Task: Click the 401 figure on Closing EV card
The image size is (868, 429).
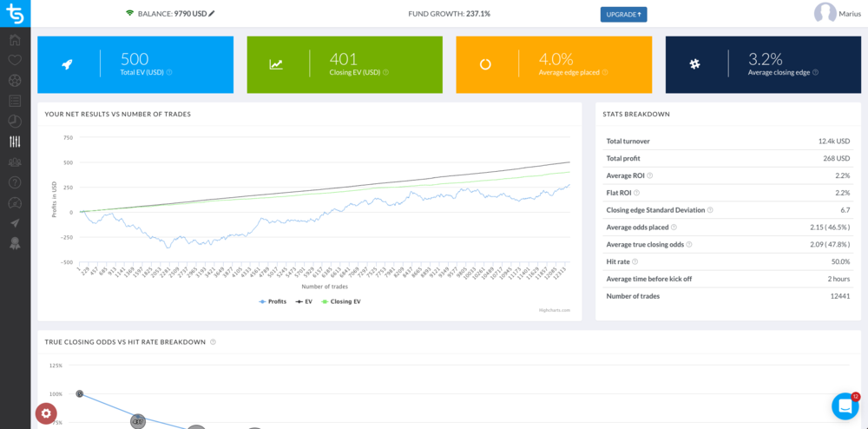Action: (x=343, y=59)
